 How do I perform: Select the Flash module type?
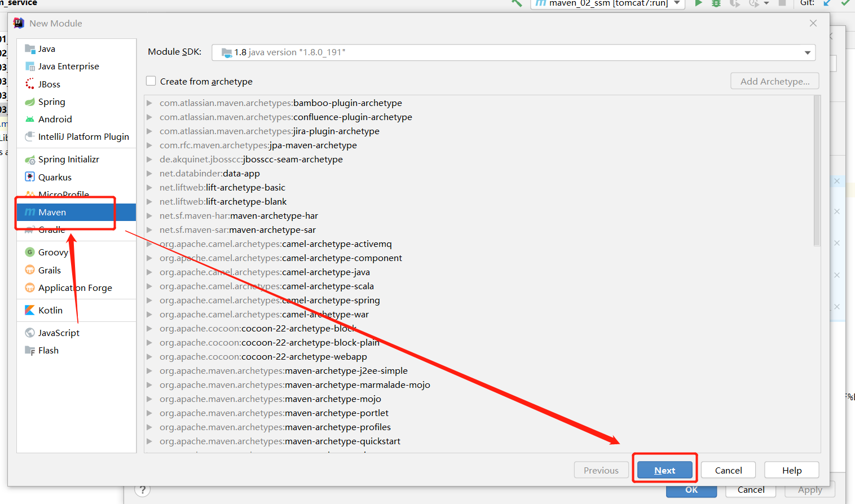coord(76,350)
